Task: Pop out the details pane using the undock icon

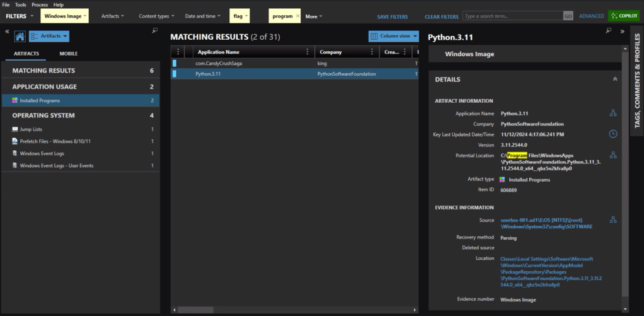Action: click(x=608, y=30)
